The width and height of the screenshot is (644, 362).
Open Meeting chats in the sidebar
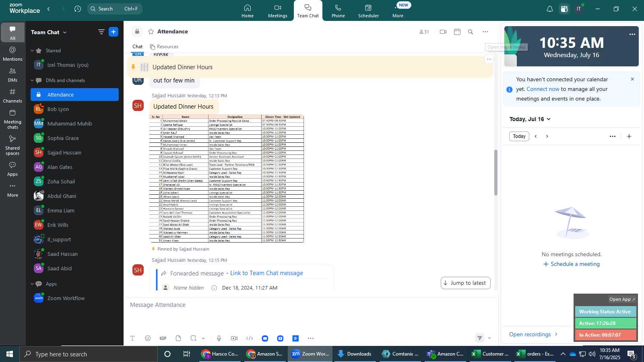tap(12, 119)
